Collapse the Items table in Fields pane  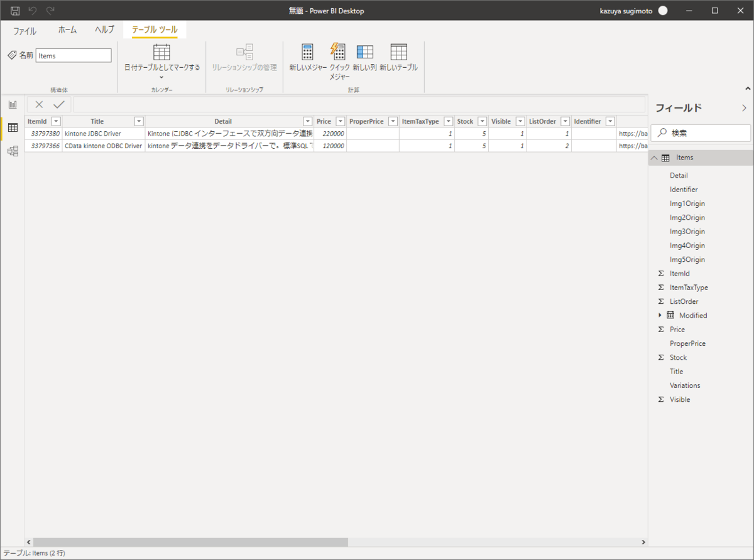(x=654, y=158)
